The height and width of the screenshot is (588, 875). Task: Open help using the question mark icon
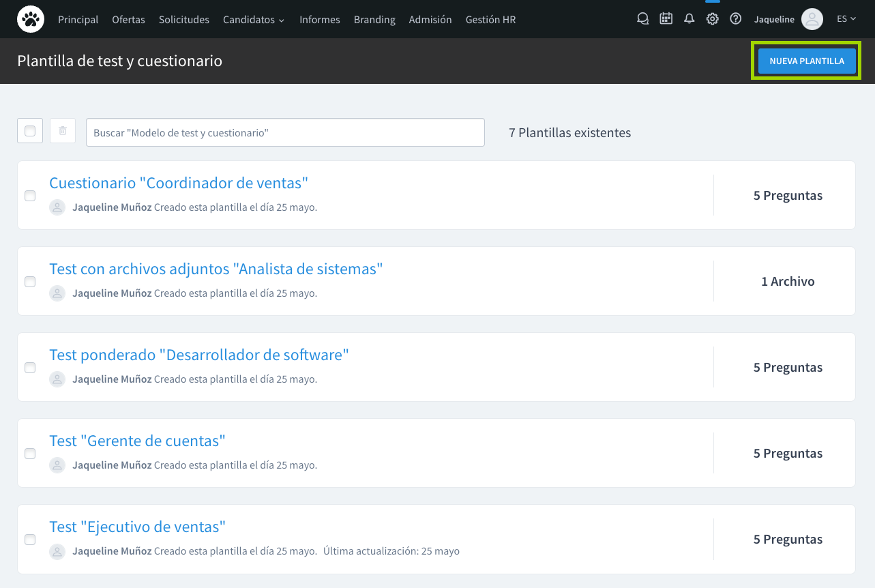735,18
